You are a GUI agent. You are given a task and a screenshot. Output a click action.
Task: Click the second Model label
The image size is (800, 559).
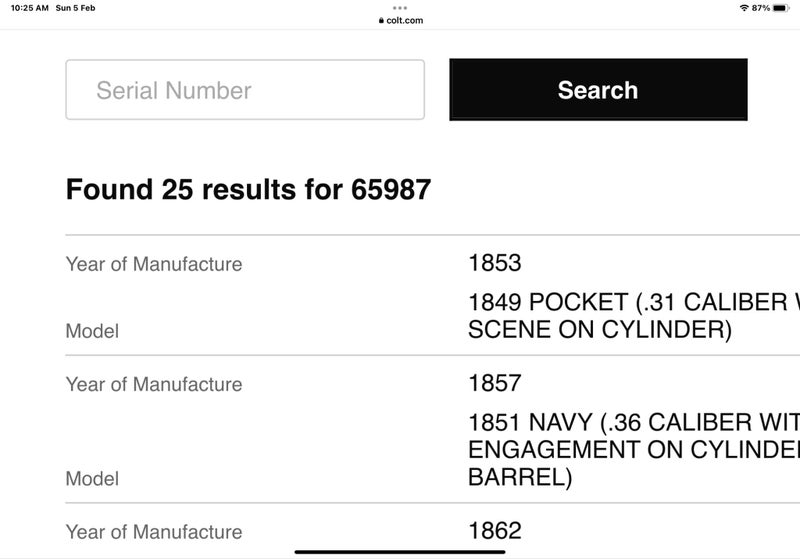click(x=92, y=478)
